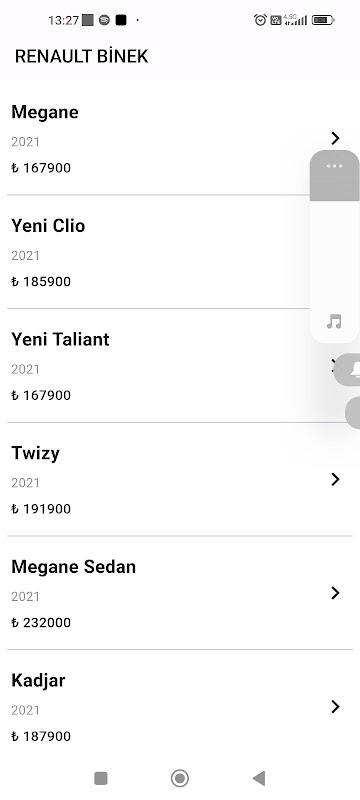
Task: Select Megane Sedan price ₺ 232000
Action: point(41,622)
